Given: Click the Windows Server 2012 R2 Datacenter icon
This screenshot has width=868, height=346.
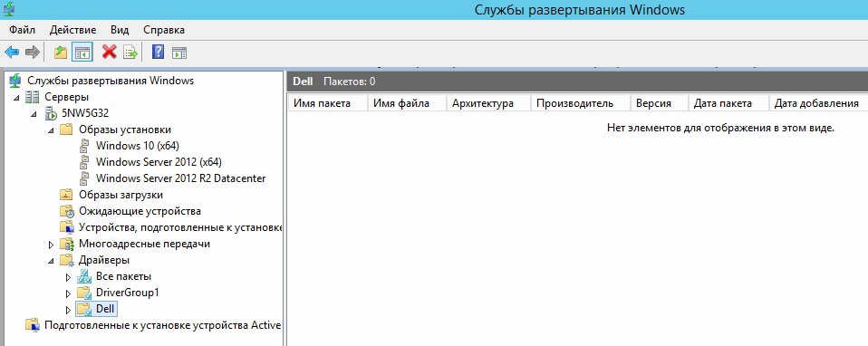Looking at the screenshot, I should tap(84, 178).
